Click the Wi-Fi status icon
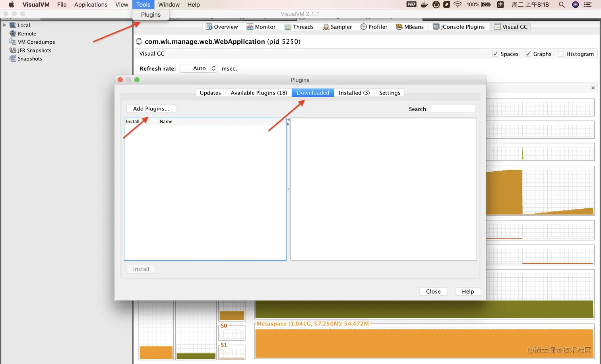This screenshot has width=601, height=364. click(458, 4)
